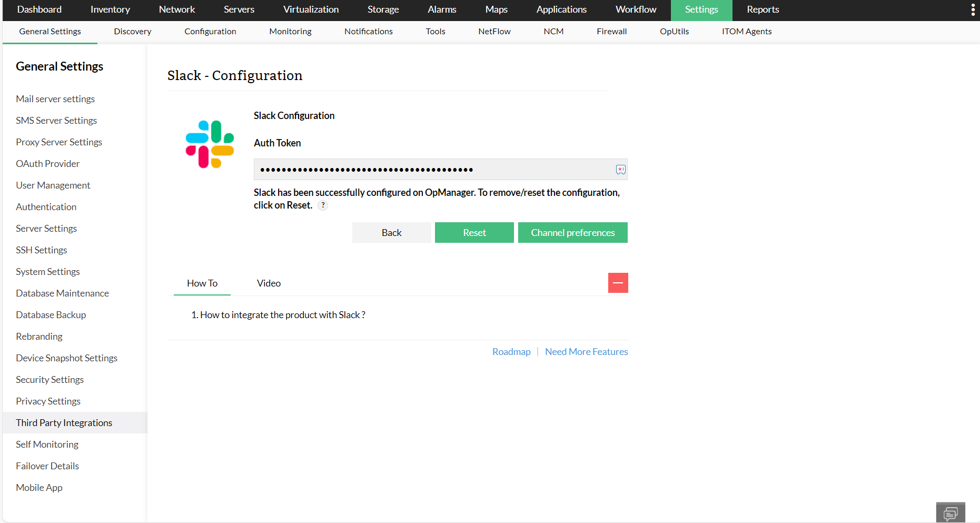This screenshot has height=523, width=980.
Task: Select the OpUtils sub-tab
Action: 675,32
